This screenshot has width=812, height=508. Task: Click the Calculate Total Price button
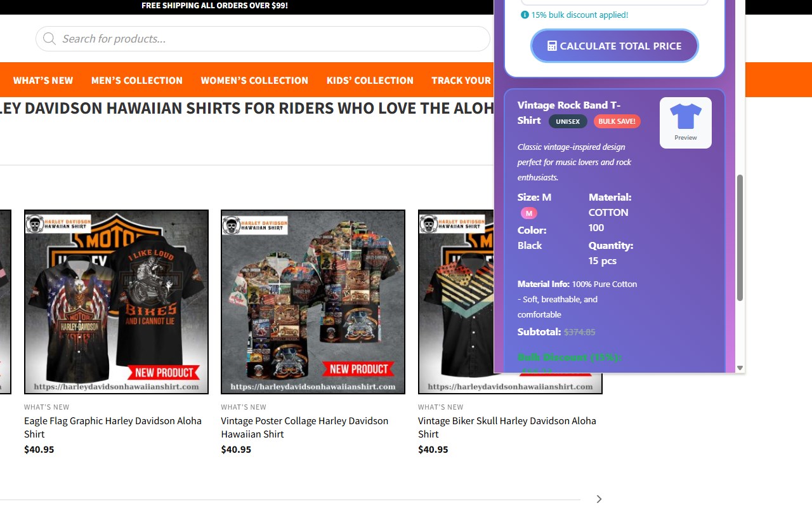[x=615, y=46]
